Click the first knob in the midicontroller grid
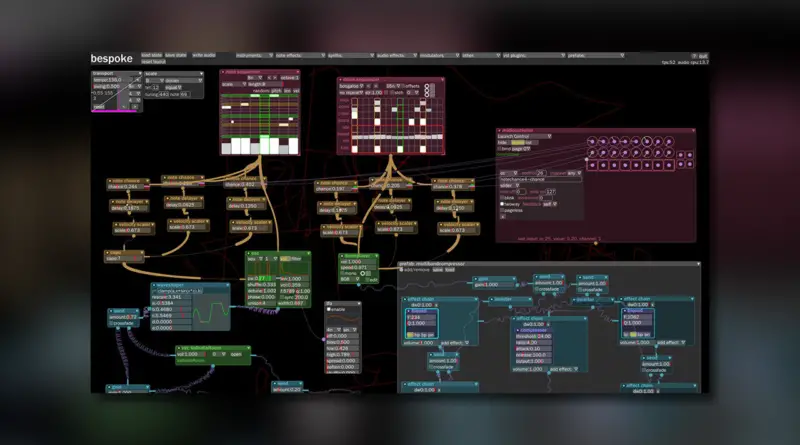 (591, 141)
